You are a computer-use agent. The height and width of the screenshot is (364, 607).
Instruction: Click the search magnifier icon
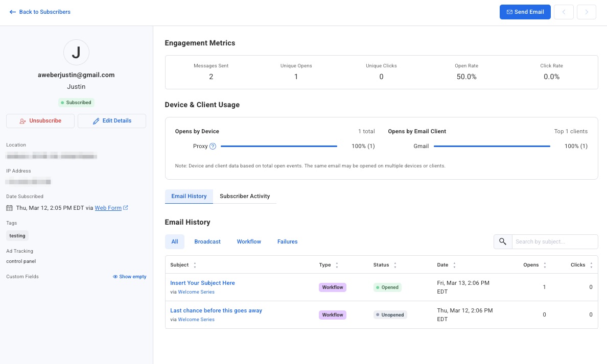503,241
